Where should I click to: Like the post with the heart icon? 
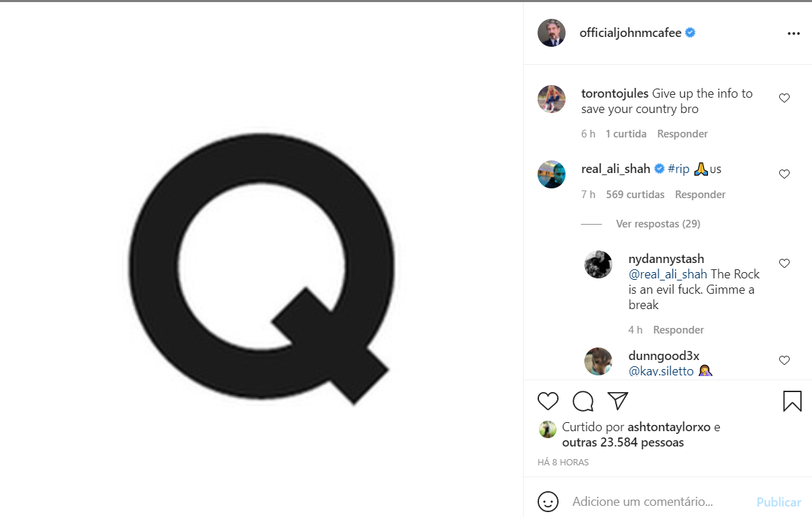click(548, 401)
